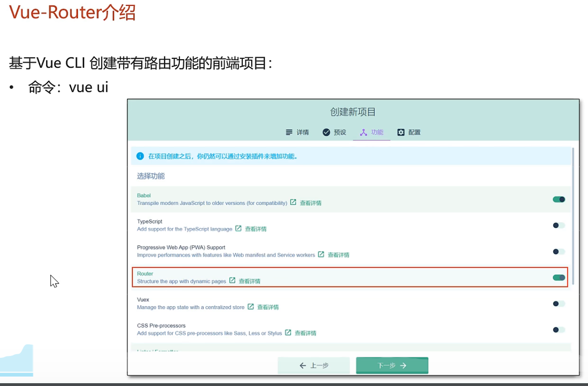The height and width of the screenshot is (386, 588).
Task: Click 查看详情 link for PWA Support
Action: (339, 255)
